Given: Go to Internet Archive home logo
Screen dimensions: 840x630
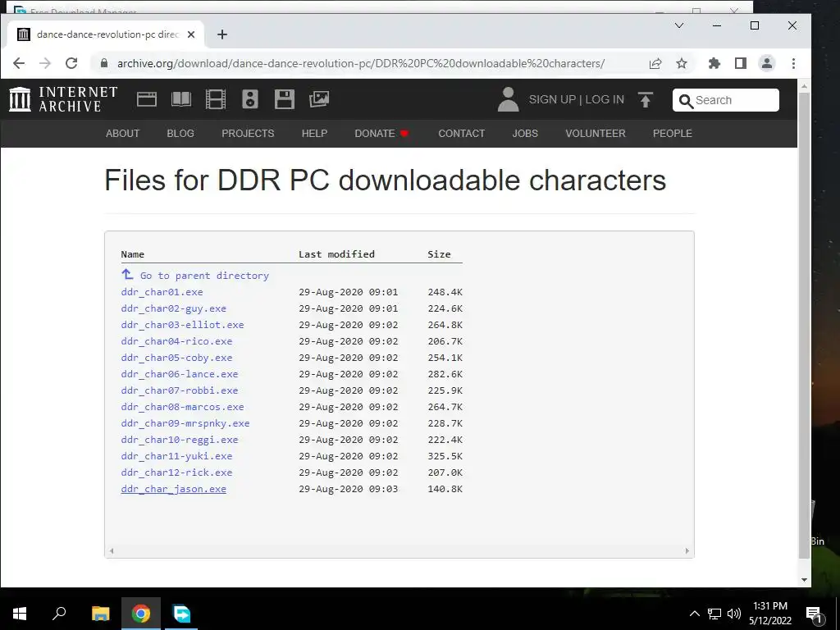Looking at the screenshot, I should [63, 99].
